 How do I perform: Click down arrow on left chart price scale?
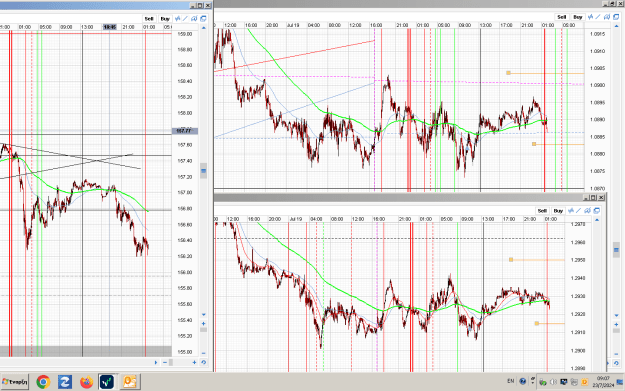(x=204, y=315)
